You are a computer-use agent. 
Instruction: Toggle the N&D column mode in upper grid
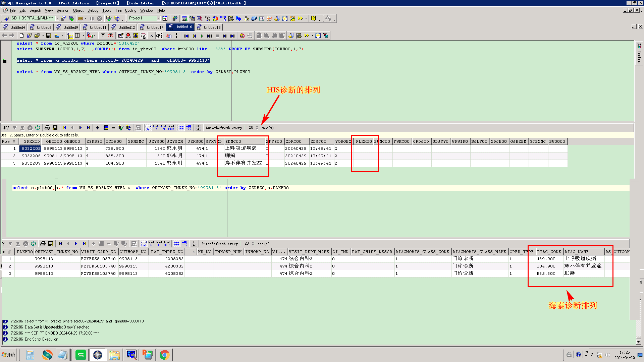coord(171,128)
